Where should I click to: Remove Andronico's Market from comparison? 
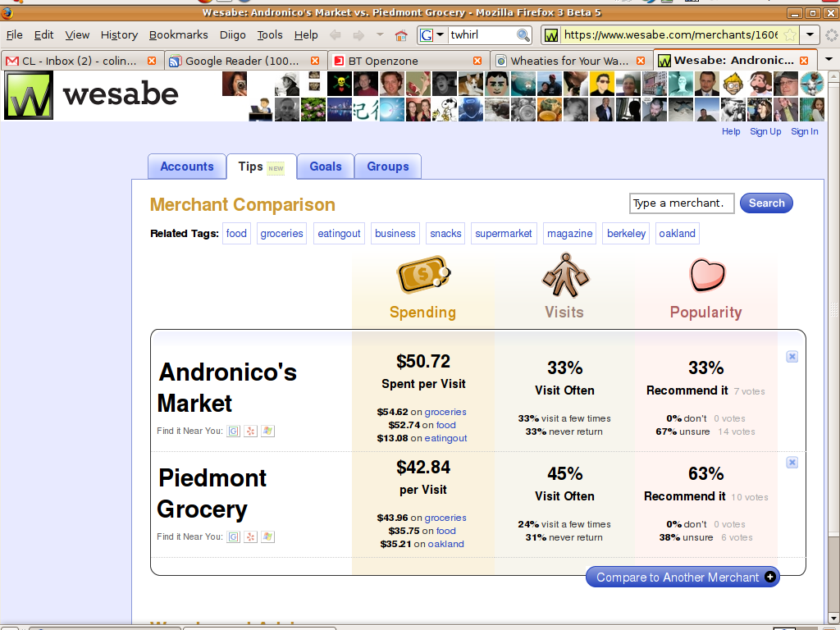tap(792, 357)
